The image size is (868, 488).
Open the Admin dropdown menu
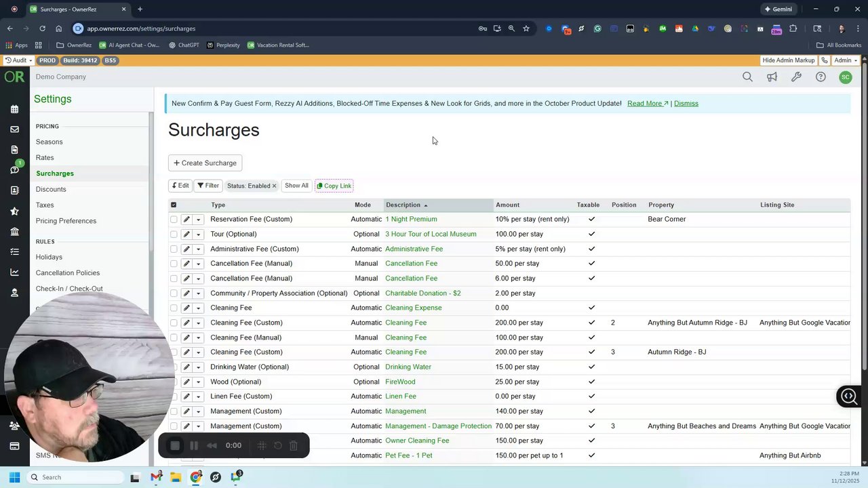click(846, 60)
